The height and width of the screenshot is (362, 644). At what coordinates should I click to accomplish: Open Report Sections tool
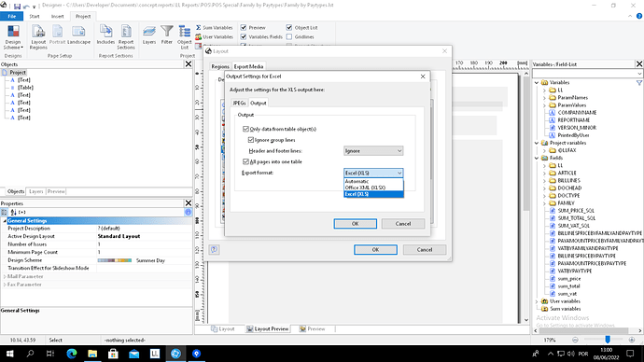coord(126,37)
